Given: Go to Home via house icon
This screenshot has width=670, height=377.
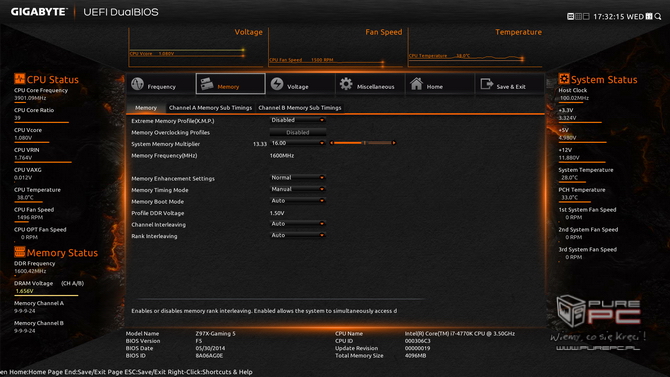Looking at the screenshot, I should click(416, 84).
